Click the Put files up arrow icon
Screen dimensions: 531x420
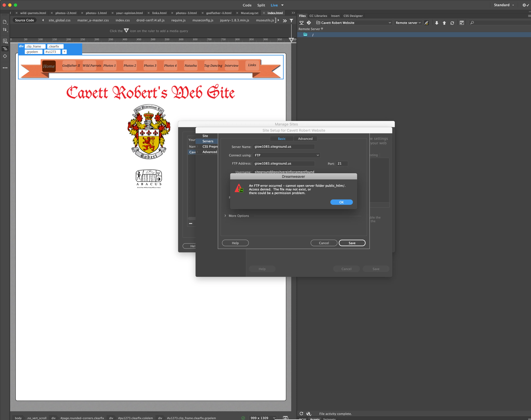(444, 23)
